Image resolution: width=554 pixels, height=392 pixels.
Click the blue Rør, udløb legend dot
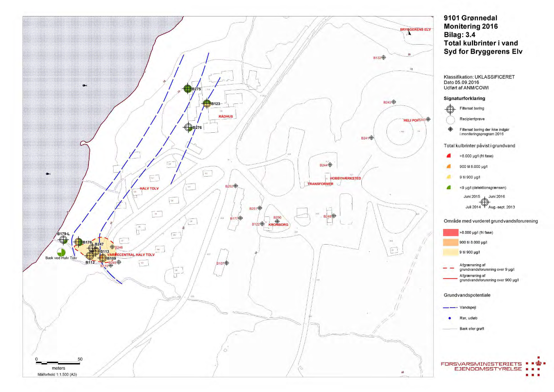point(449,318)
